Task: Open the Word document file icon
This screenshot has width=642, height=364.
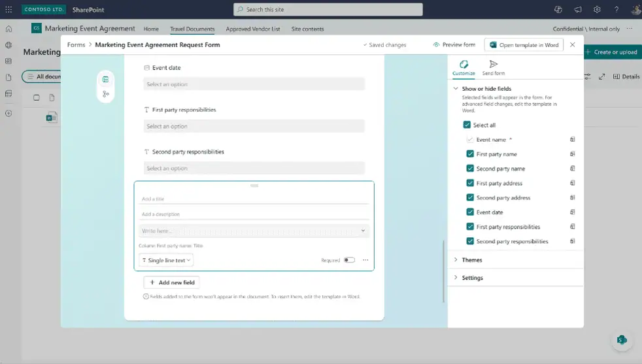Action: [x=52, y=118]
